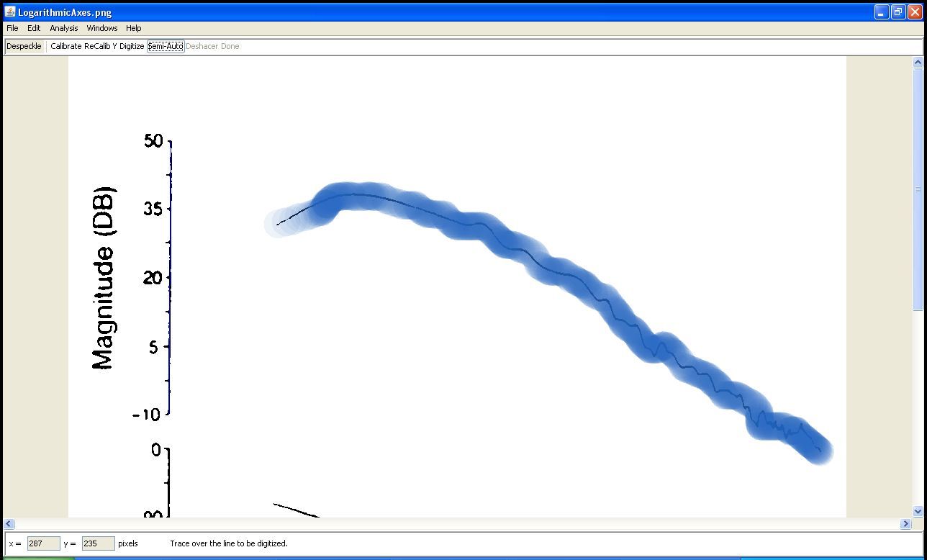Screen dimensions: 927x560
Task: Click the '50' axis label
Action: 153,140
